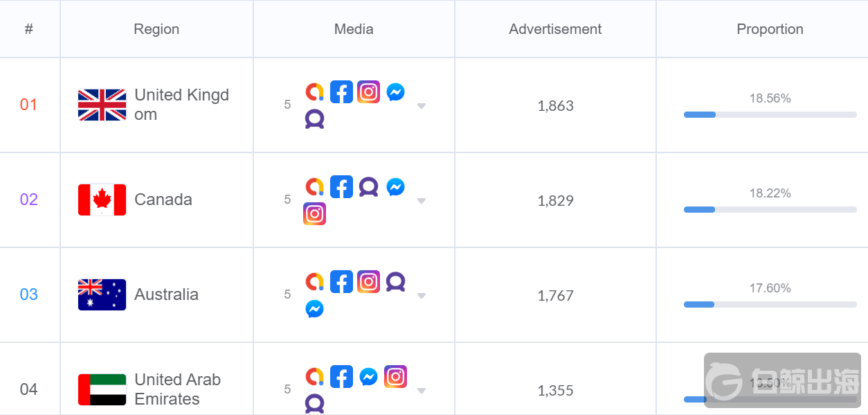868x415 pixels.
Task: Click Audience Network icon in Canada row
Action: pos(368,187)
